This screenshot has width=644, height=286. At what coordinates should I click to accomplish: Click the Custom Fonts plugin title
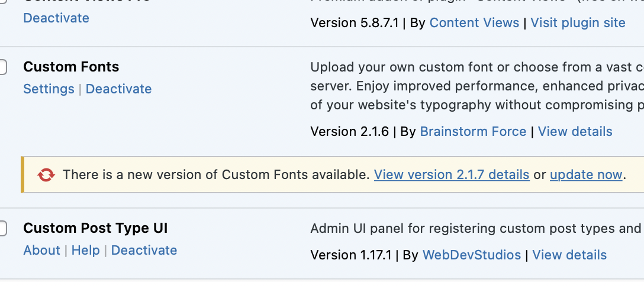pos(71,67)
